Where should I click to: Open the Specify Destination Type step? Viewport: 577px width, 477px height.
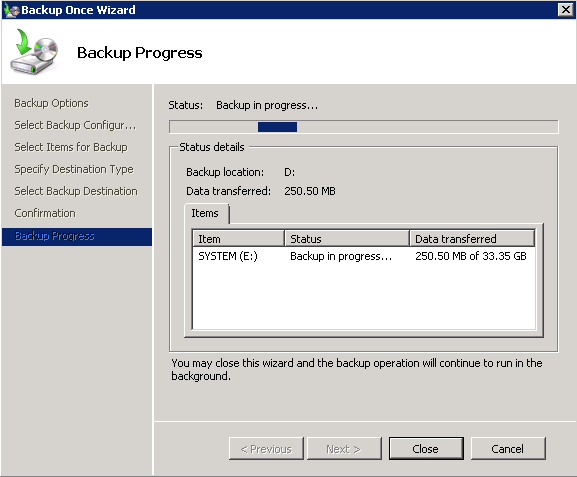(74, 169)
